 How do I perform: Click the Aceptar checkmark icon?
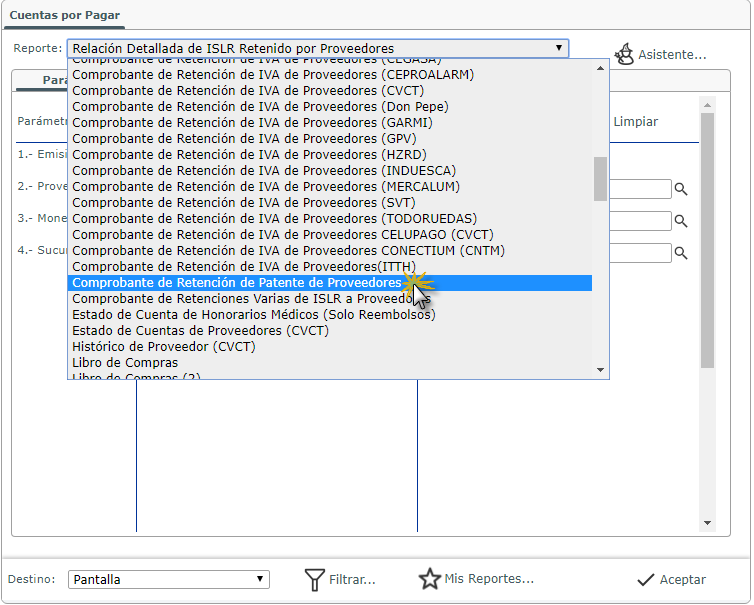[645, 580]
